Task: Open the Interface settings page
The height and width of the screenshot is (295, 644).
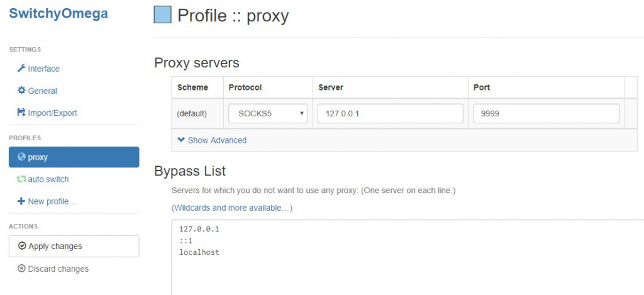Action: coord(43,69)
